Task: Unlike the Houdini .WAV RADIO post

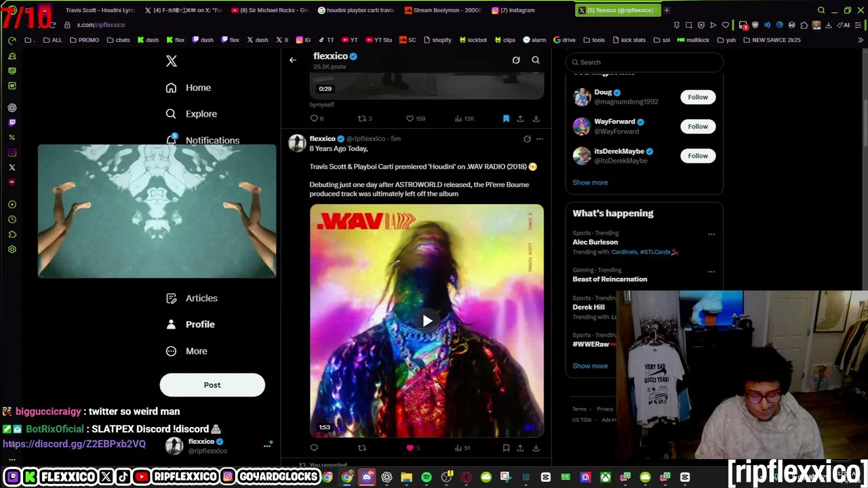Action: (412, 448)
